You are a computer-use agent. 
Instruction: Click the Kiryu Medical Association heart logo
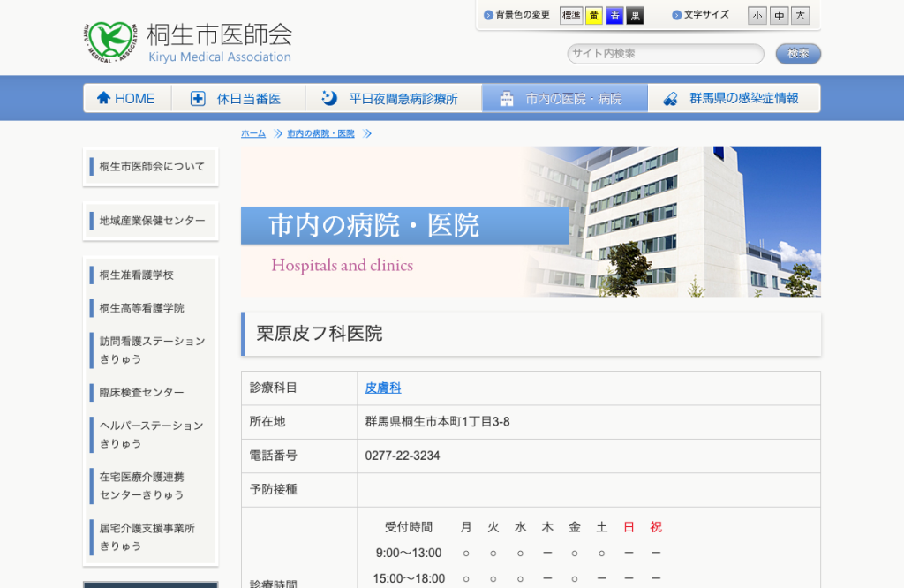111,42
